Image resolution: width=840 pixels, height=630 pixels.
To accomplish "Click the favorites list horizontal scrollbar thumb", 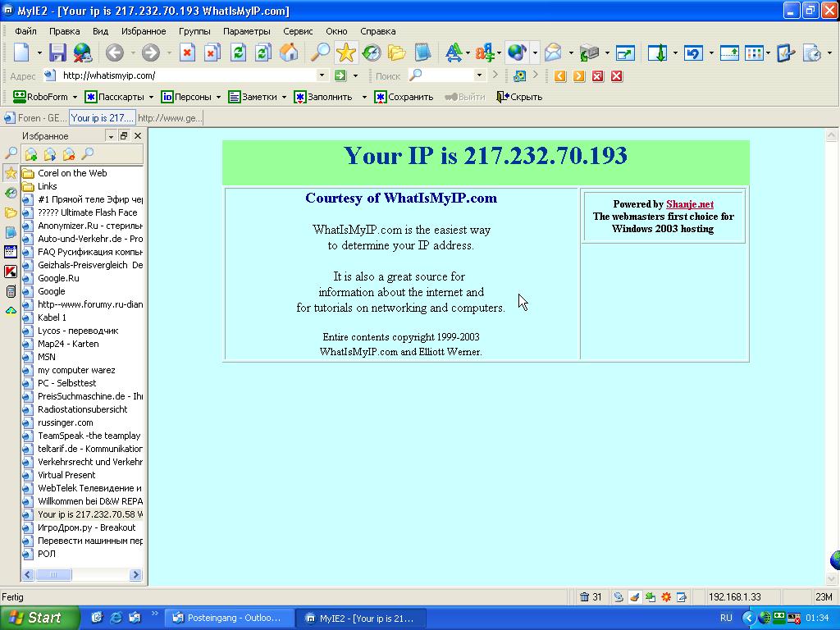I will click(x=53, y=575).
